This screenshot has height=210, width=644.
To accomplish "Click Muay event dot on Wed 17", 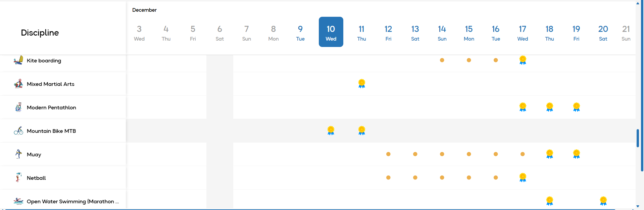I will coord(523,154).
